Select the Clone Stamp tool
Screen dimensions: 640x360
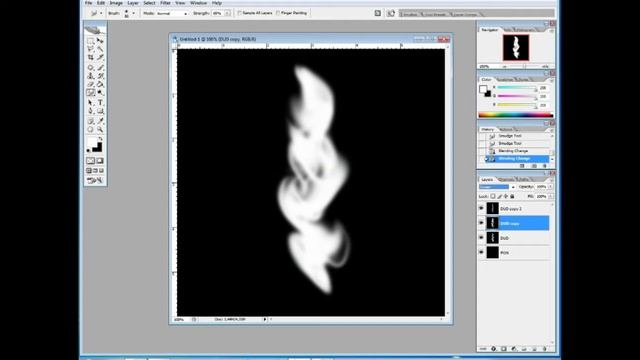click(91, 76)
